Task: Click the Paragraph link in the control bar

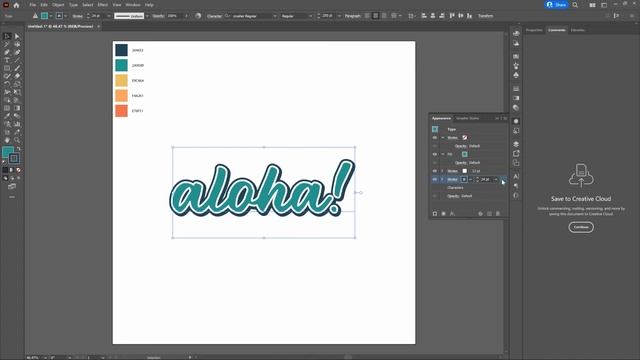Action: 353,16
